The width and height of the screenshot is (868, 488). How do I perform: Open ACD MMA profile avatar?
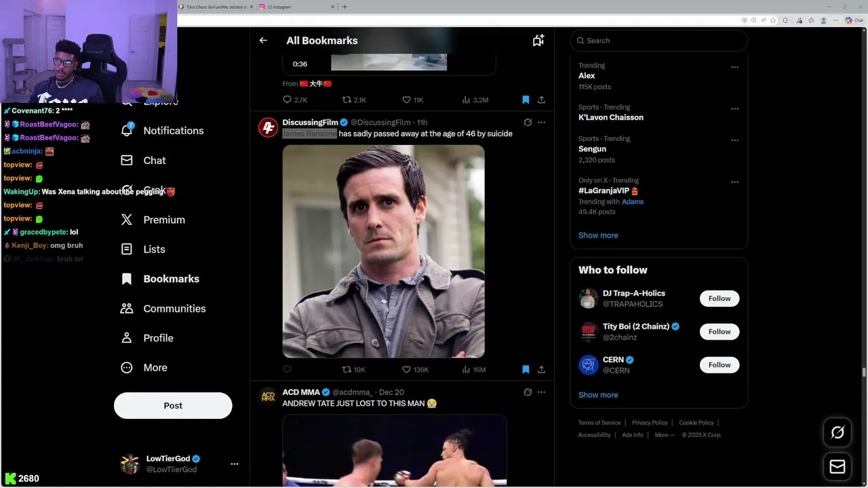(268, 396)
